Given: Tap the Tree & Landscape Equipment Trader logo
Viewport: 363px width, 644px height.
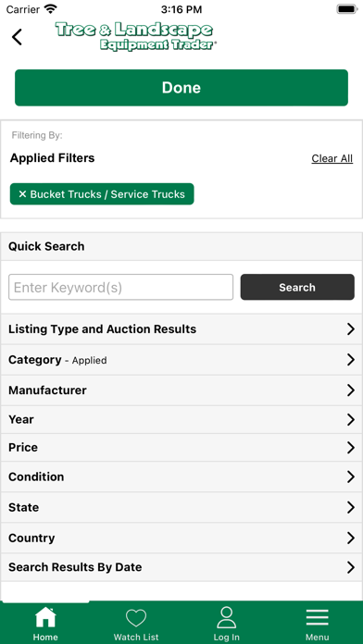Looking at the screenshot, I should (136, 36).
